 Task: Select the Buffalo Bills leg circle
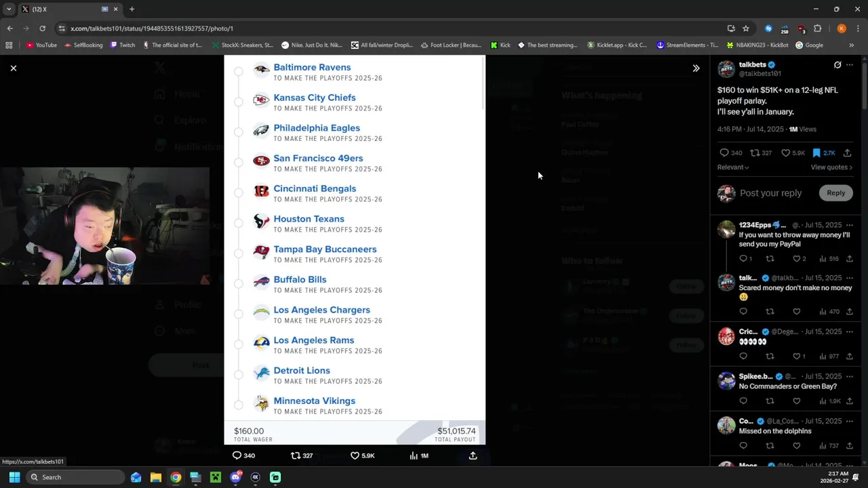238,283
